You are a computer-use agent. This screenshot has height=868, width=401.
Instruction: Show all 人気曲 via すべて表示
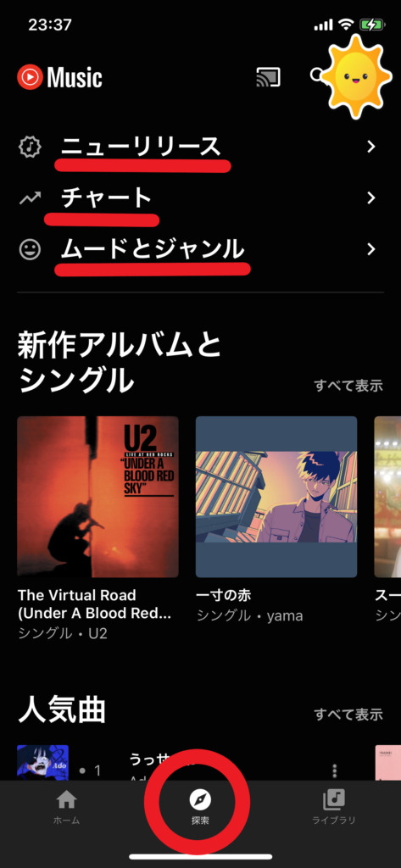pyautogui.click(x=348, y=714)
